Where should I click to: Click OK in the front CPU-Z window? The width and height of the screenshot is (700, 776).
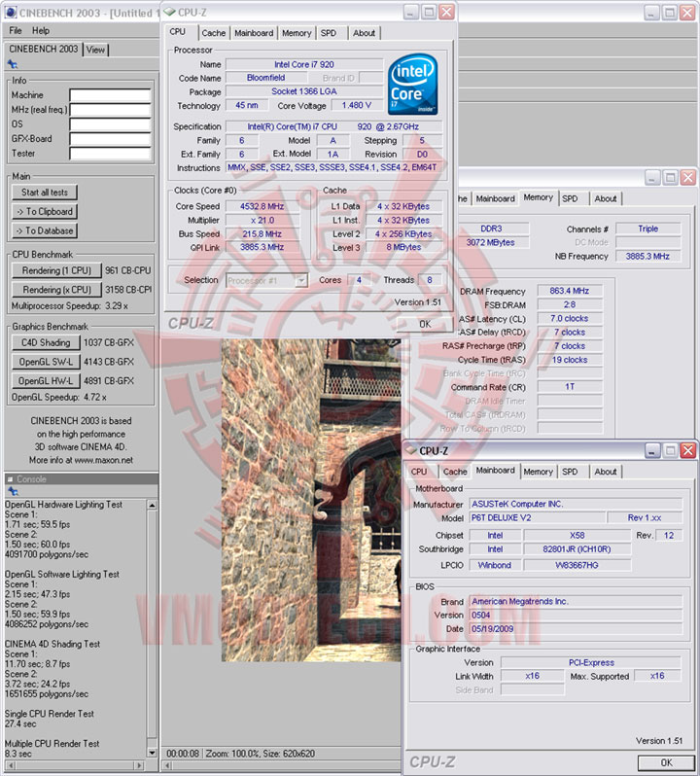(425, 324)
